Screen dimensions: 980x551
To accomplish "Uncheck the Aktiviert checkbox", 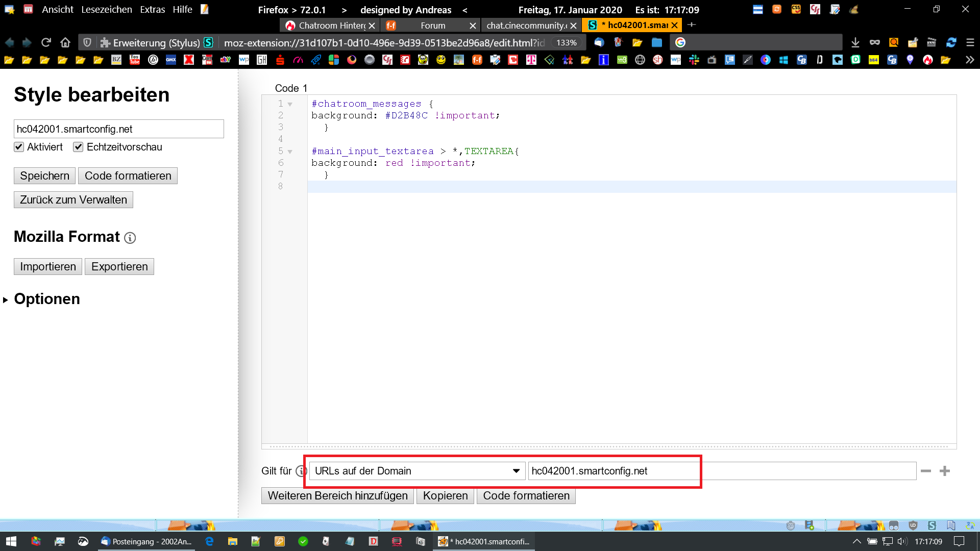I will click(19, 147).
